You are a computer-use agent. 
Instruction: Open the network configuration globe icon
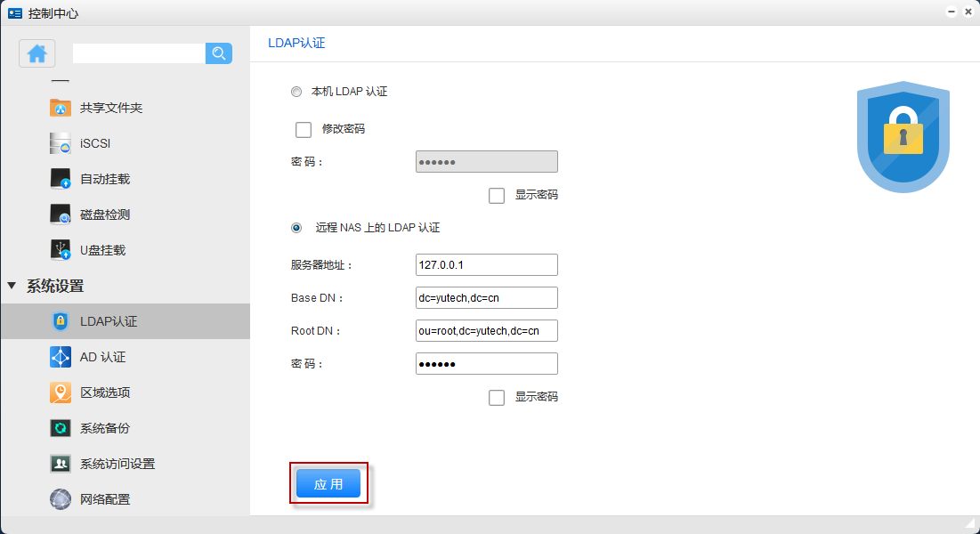(x=60, y=499)
